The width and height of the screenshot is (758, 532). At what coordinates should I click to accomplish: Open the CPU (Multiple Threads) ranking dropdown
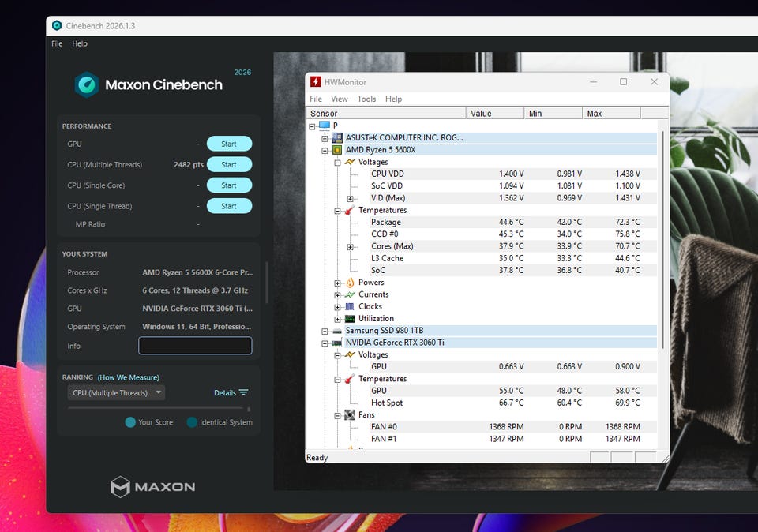[116, 392]
